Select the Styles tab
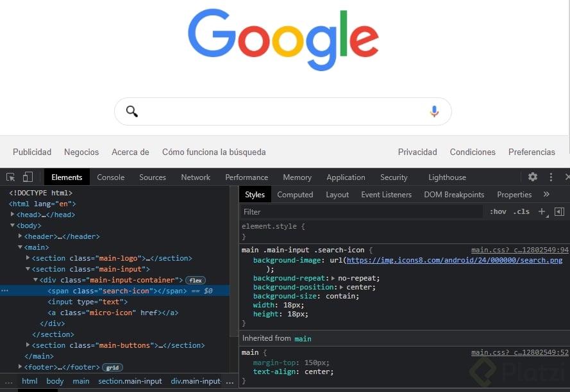This screenshot has height=392, width=570. tap(255, 195)
